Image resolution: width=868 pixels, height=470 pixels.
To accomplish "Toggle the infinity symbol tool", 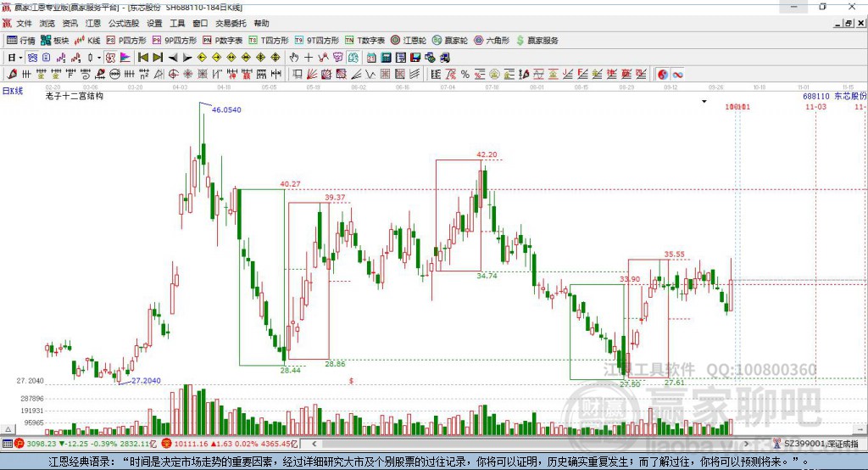I will click(x=677, y=75).
